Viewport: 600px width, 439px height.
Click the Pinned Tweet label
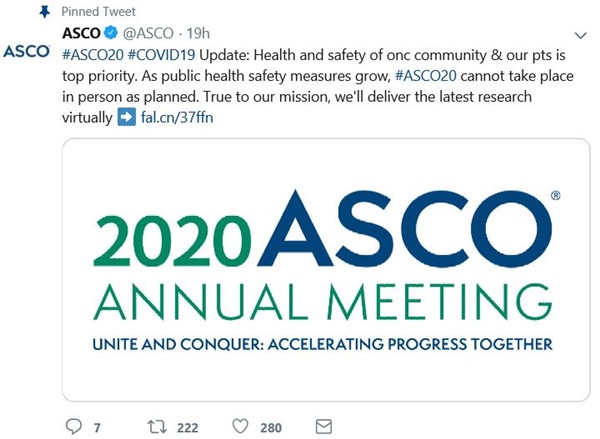tap(98, 12)
